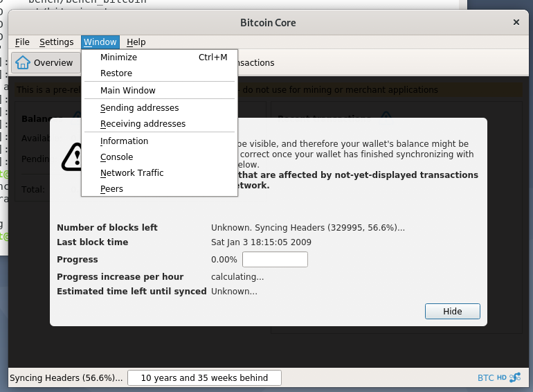The image size is (533, 392).
Task: Click the 'Sat Jan 3 18:15:05 2009' last block time
Action: click(x=261, y=242)
